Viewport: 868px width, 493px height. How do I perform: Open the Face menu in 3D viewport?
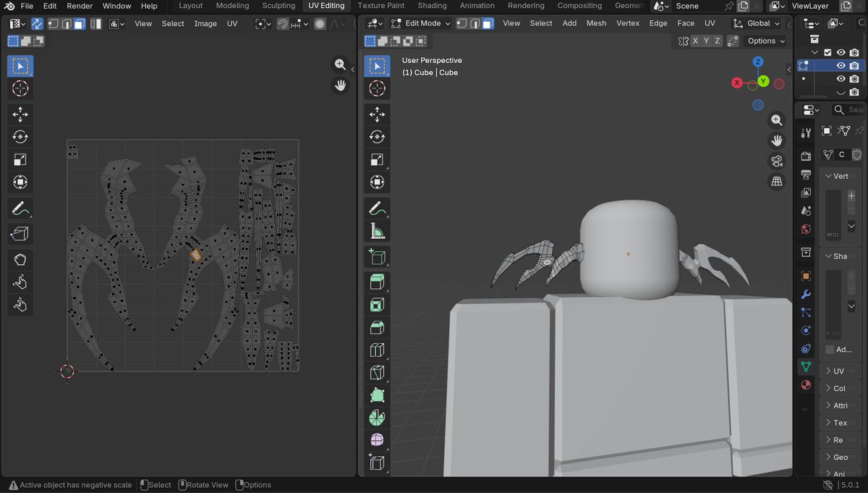(x=686, y=23)
